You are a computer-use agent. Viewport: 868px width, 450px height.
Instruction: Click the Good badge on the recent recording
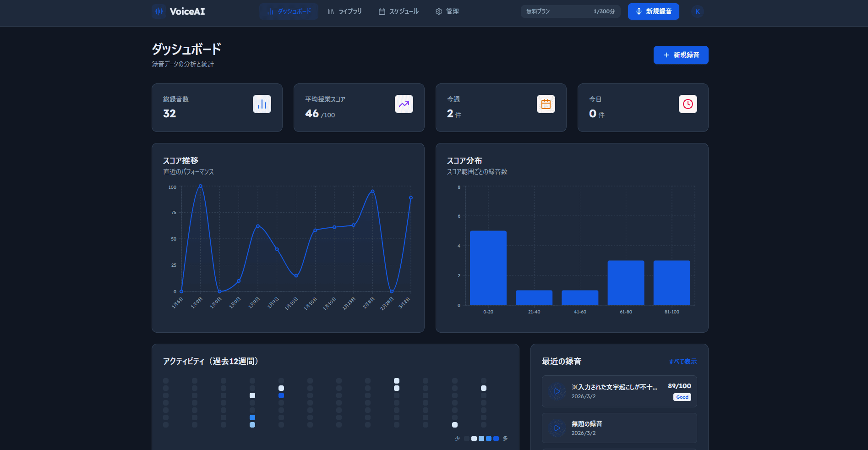[682, 397]
